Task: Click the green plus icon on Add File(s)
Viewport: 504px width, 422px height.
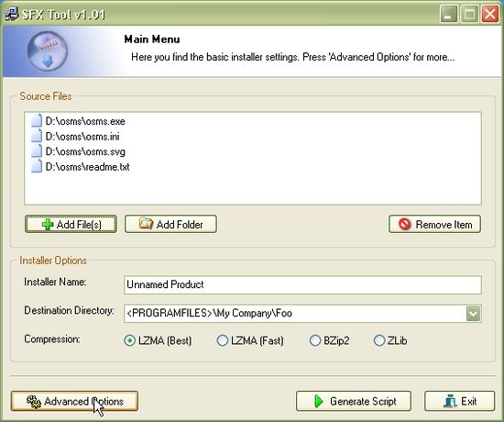Action: (x=48, y=225)
